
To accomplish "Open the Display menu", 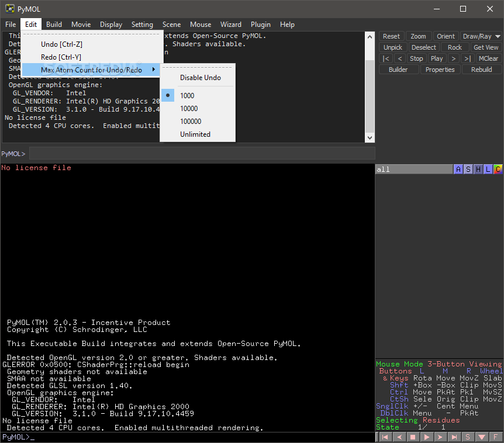I will (x=111, y=25).
